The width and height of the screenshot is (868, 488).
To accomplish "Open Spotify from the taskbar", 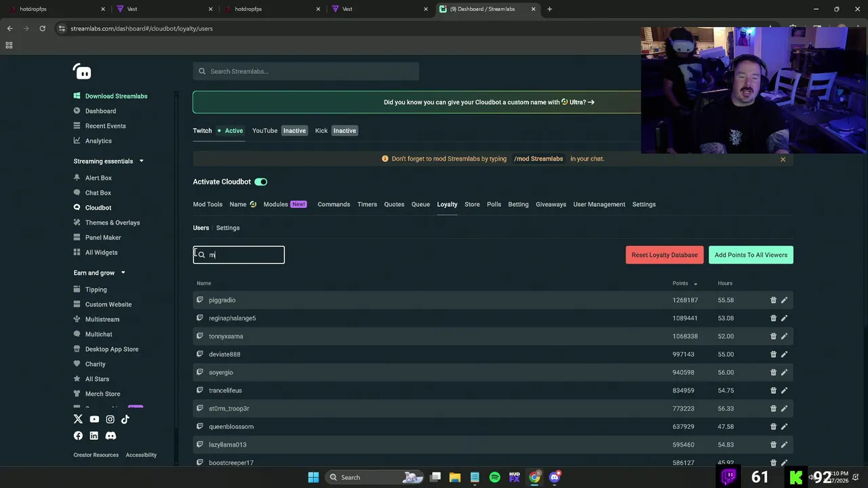I will coord(494,477).
